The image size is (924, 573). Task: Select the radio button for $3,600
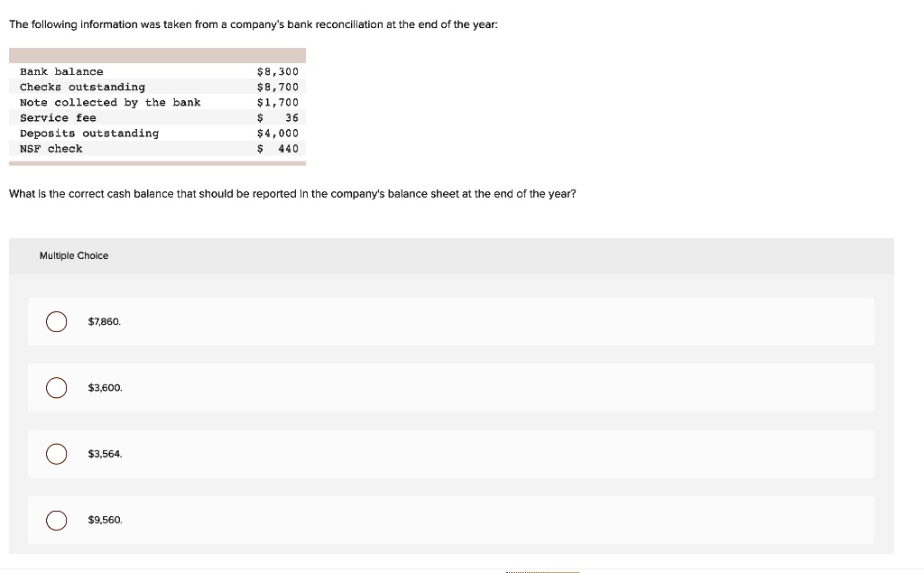[56, 388]
